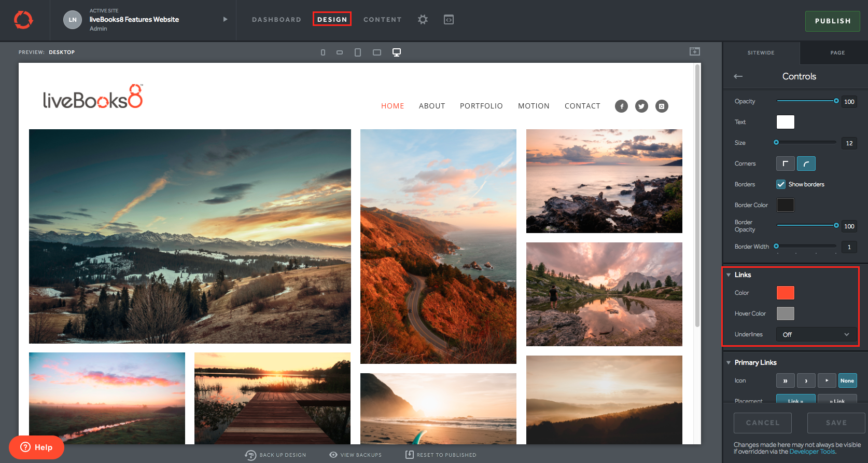Open the code editor icon in top bar

coord(449,20)
